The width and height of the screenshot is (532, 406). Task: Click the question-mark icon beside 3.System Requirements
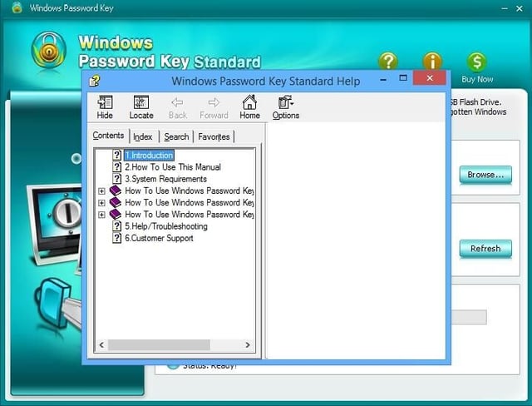tap(116, 179)
